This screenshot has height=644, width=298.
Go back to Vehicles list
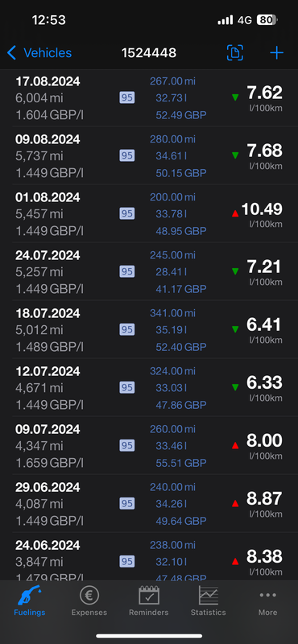tap(39, 53)
